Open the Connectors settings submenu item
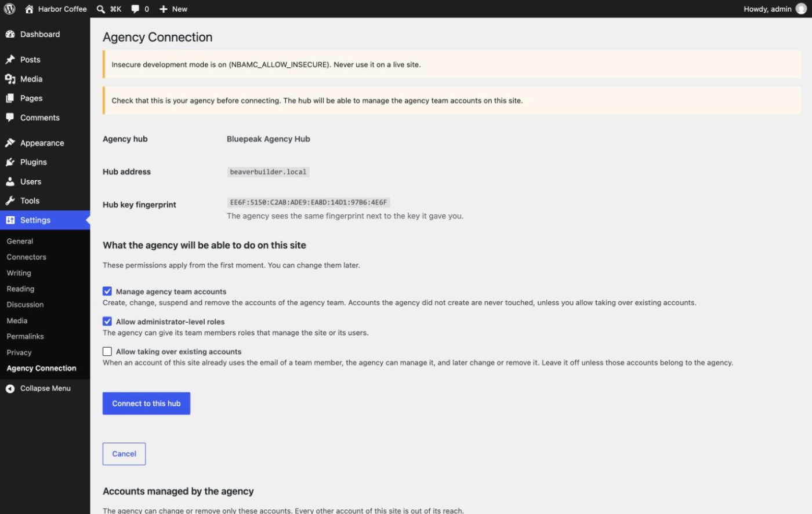The image size is (812, 514). (26, 257)
